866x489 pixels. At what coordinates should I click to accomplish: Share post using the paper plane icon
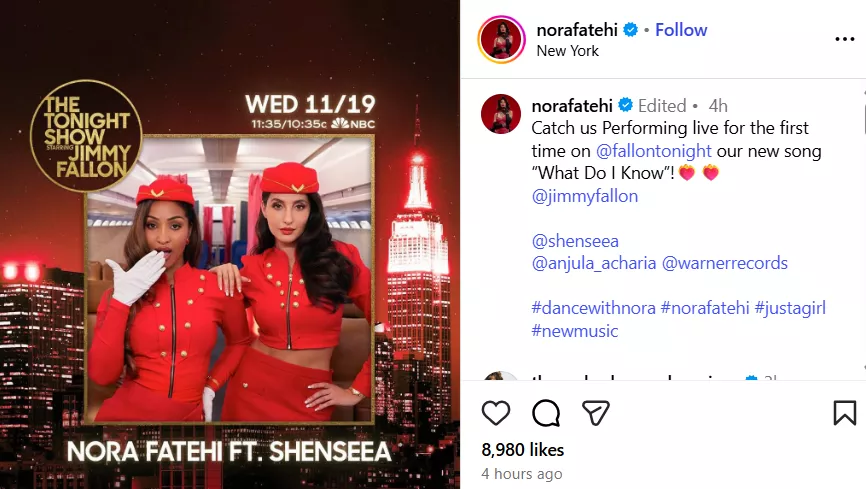[x=596, y=413]
